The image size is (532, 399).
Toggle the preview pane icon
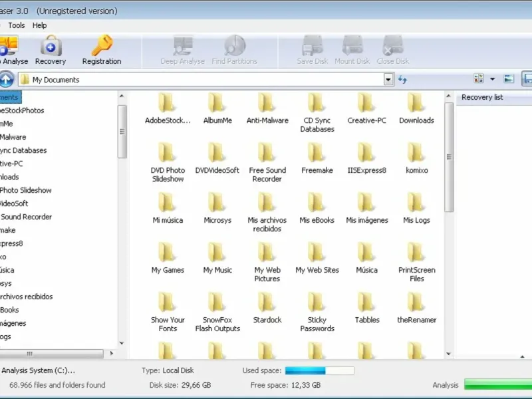point(509,78)
